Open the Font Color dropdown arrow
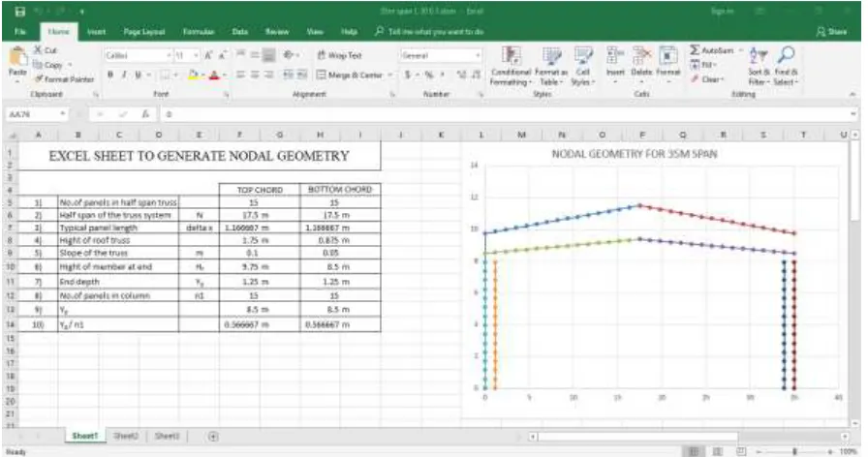 pos(224,75)
